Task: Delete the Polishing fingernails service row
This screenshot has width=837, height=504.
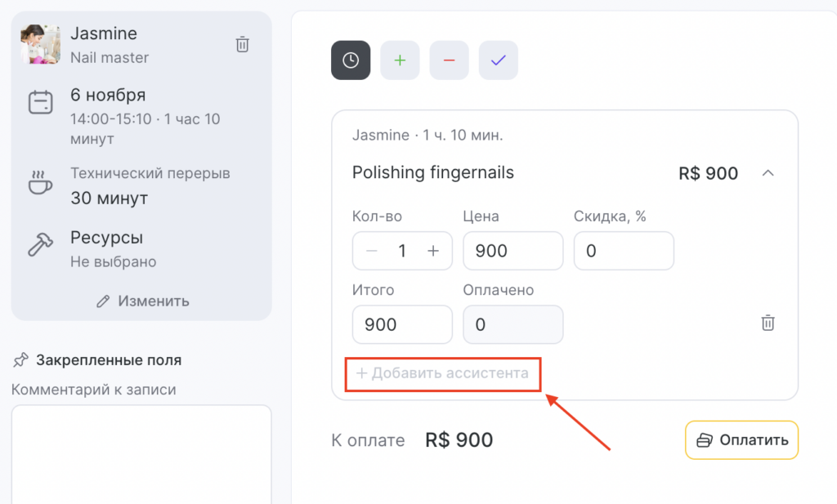Action: tap(768, 323)
